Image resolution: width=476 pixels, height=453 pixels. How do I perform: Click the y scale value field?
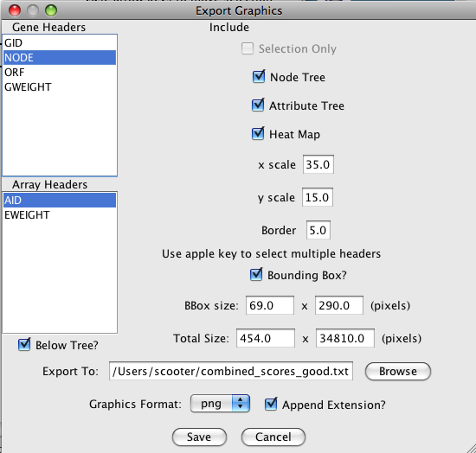tap(318, 197)
